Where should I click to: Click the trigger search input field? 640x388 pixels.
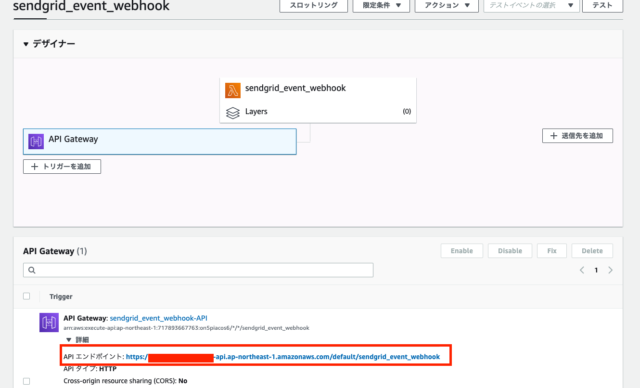pos(198,270)
